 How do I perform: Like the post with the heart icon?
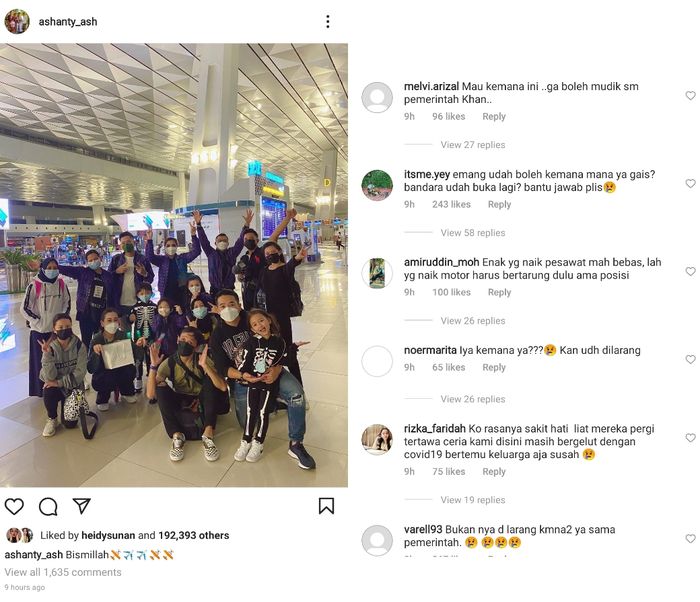pos(14,506)
